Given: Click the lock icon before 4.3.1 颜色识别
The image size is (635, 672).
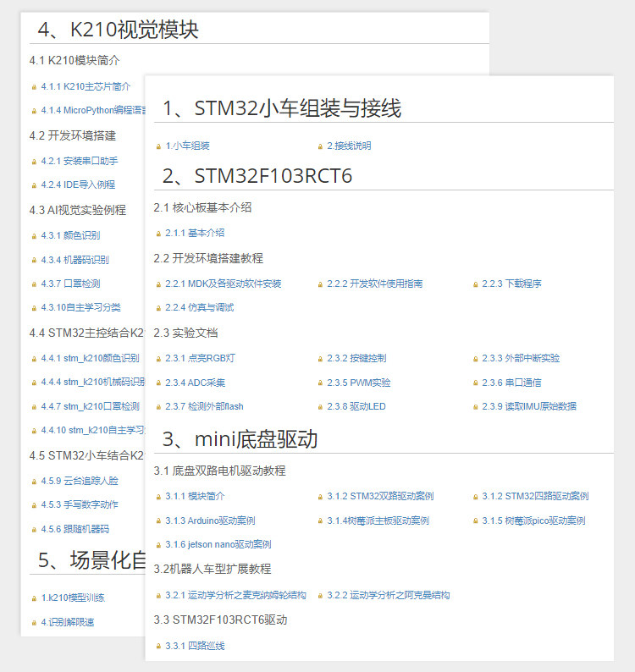Looking at the screenshot, I should point(34,237).
